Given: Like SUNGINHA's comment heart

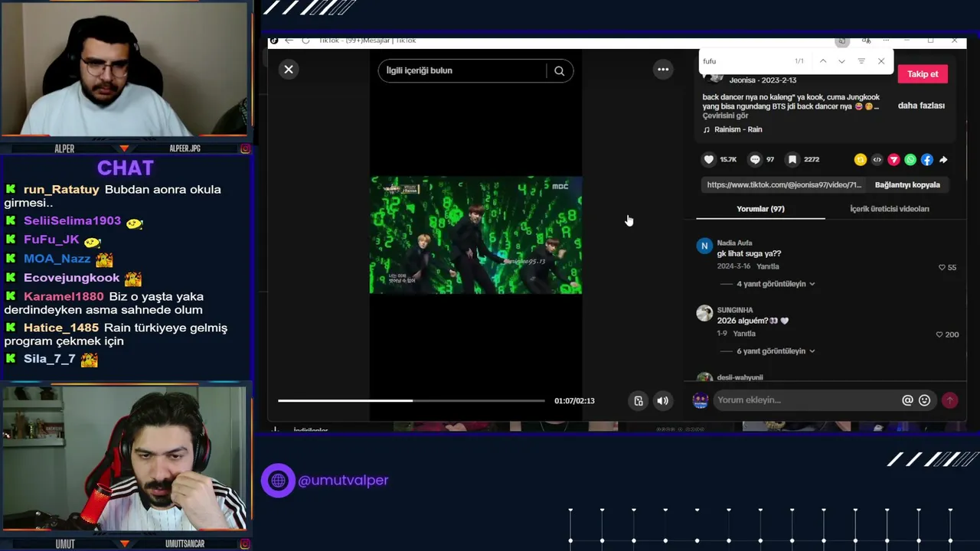Looking at the screenshot, I should [x=939, y=334].
